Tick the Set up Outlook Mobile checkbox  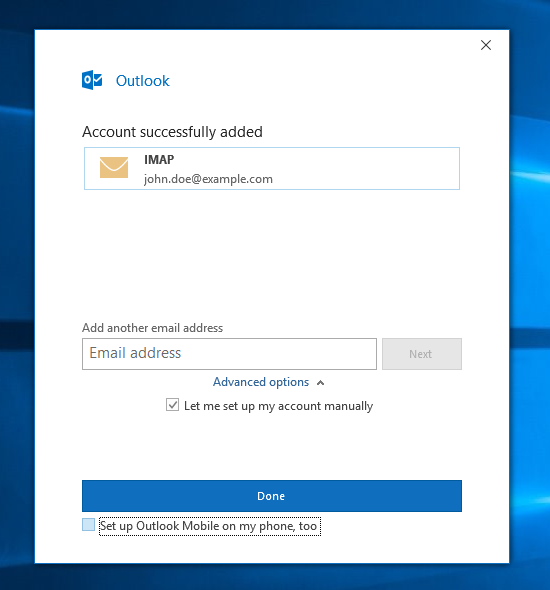(x=88, y=525)
